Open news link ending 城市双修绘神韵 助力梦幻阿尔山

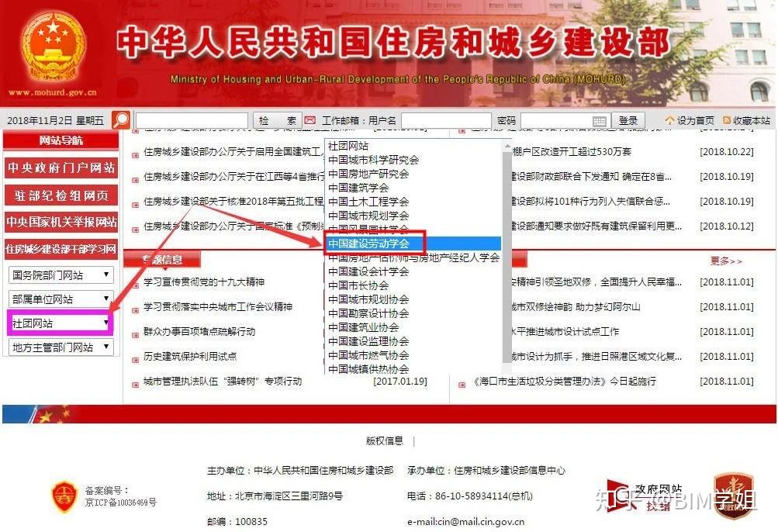click(x=576, y=306)
